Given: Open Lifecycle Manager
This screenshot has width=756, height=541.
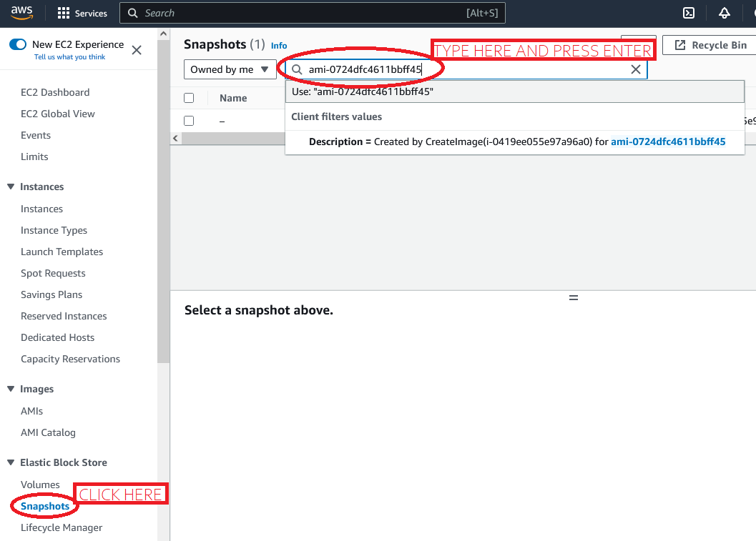Looking at the screenshot, I should point(62,527).
